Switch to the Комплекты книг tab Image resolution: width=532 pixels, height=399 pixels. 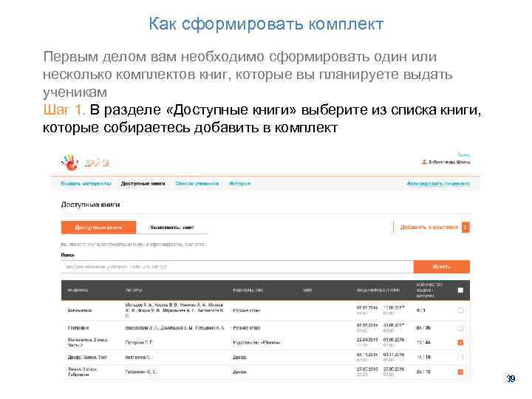(x=172, y=228)
